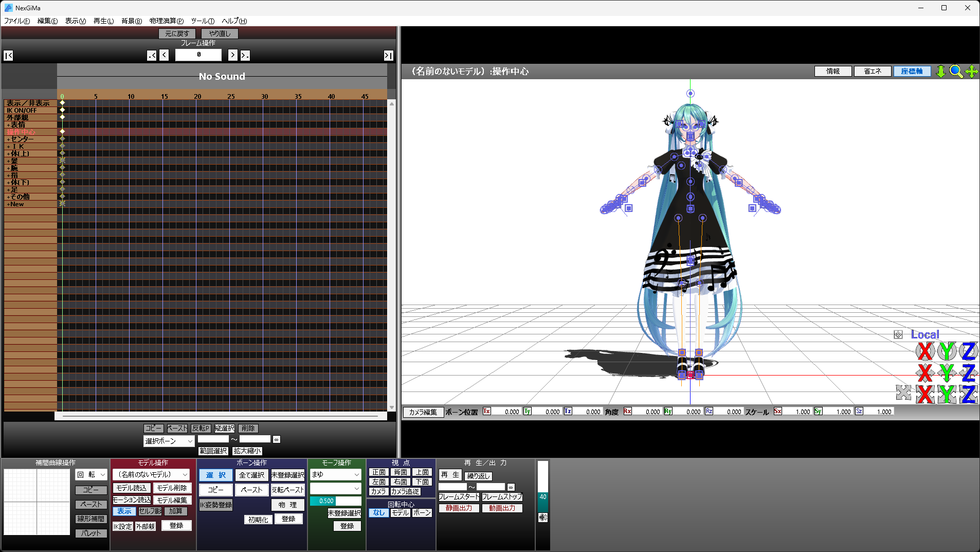Click the infinity button in 再生 panel
Image resolution: width=980 pixels, height=552 pixels.
tap(511, 487)
